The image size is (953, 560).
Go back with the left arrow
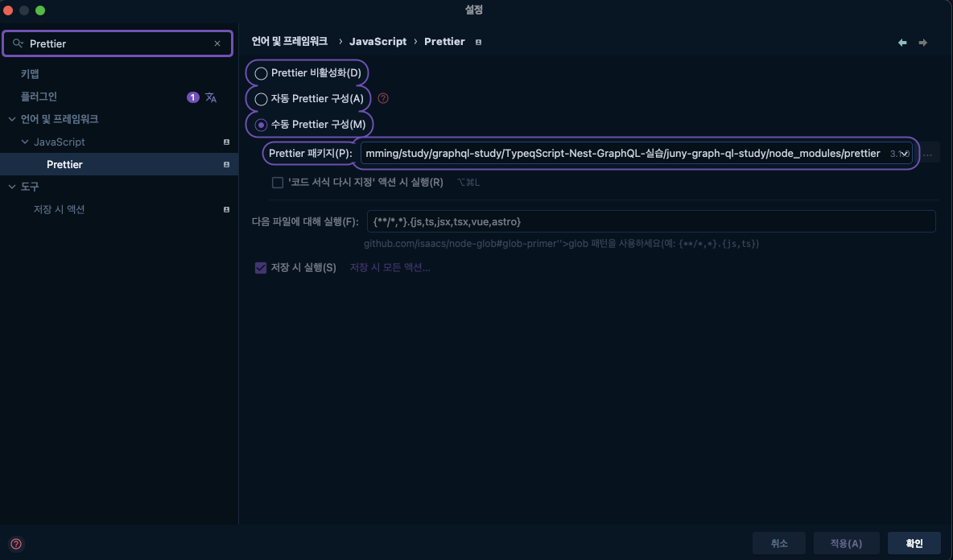tap(902, 43)
